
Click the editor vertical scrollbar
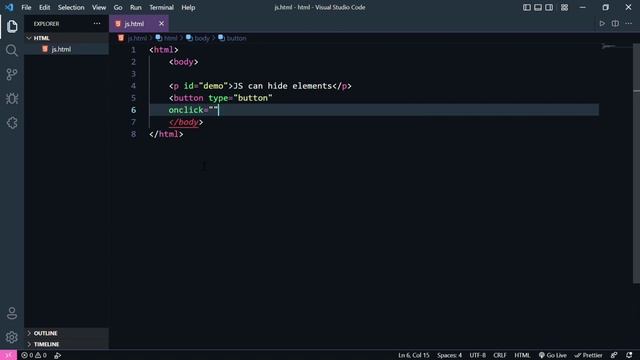pyautogui.click(x=636, y=163)
